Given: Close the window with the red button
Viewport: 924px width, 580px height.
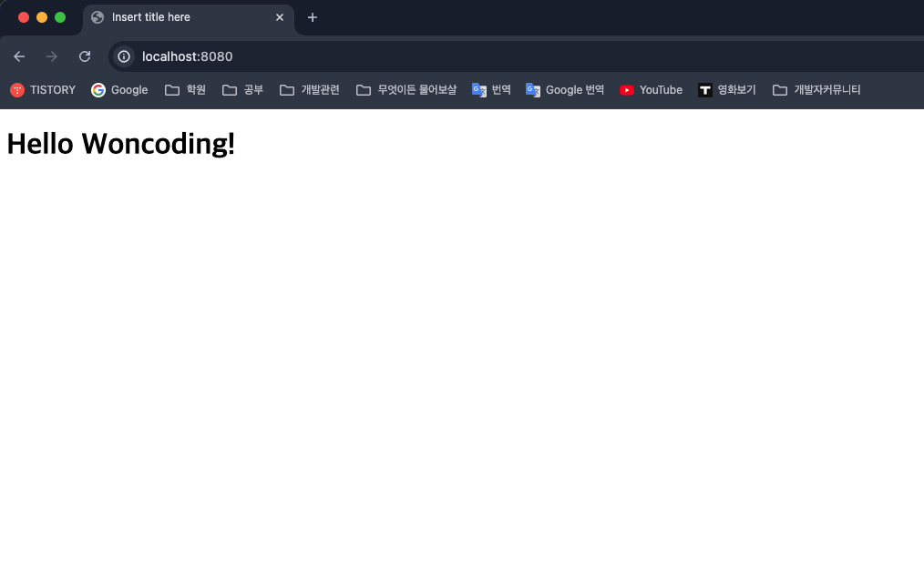Looking at the screenshot, I should click(x=24, y=17).
